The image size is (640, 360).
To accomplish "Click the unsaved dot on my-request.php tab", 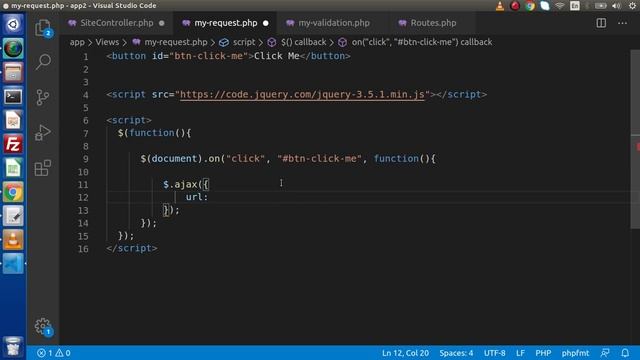I will pos(266,23).
